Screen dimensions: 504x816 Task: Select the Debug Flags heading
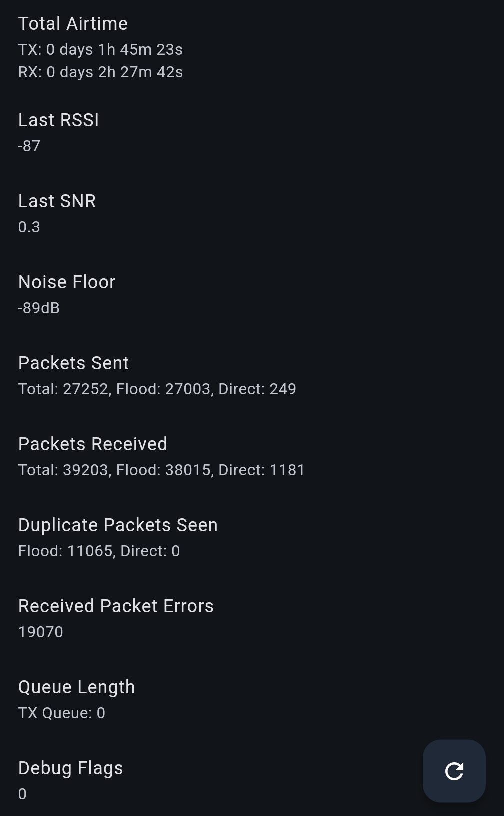click(x=70, y=768)
